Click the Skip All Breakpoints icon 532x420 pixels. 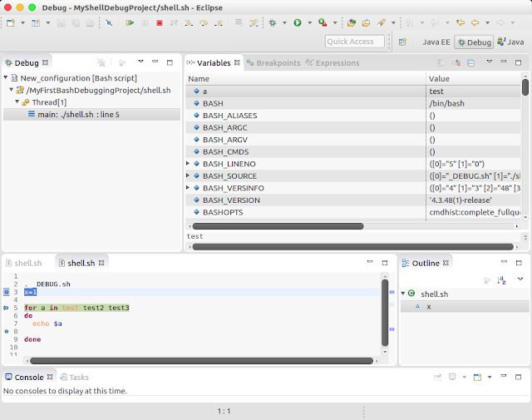109,22
